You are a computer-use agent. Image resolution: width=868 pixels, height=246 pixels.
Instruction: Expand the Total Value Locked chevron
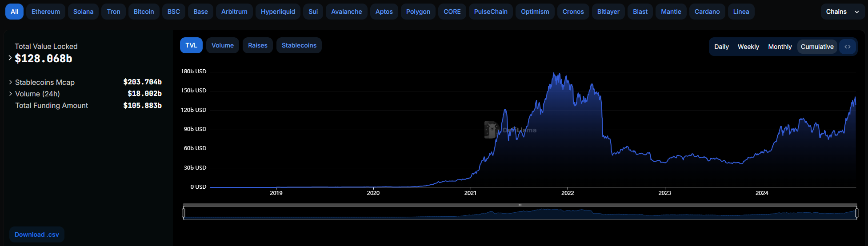point(10,58)
